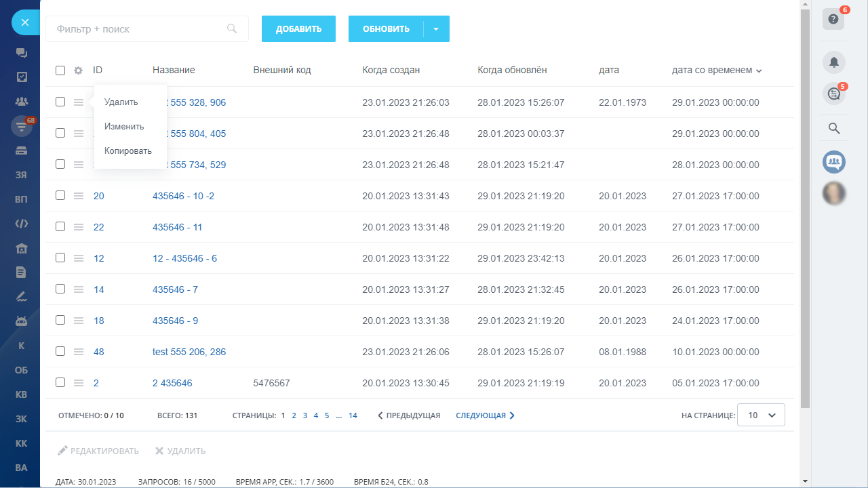
Task: Open row actions menu for ID 20
Action: 79,196
